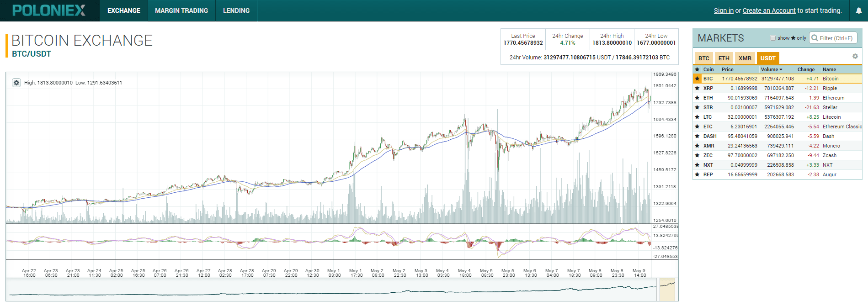
Task: Click the 24hr Low value
Action: pos(656,43)
